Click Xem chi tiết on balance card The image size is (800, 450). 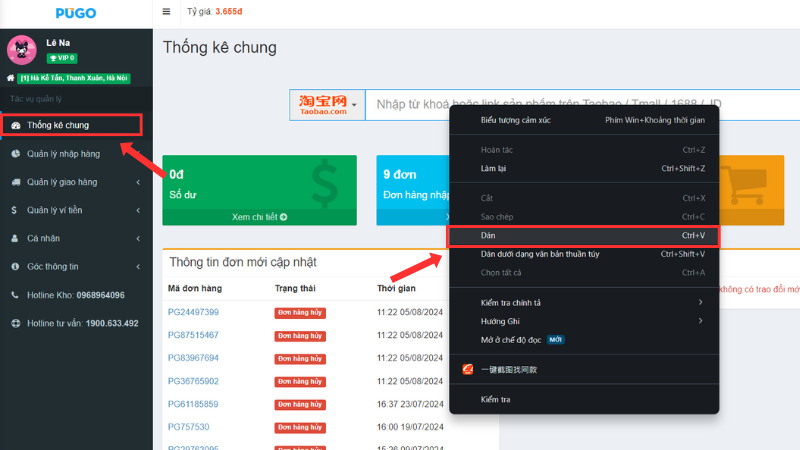[259, 216]
